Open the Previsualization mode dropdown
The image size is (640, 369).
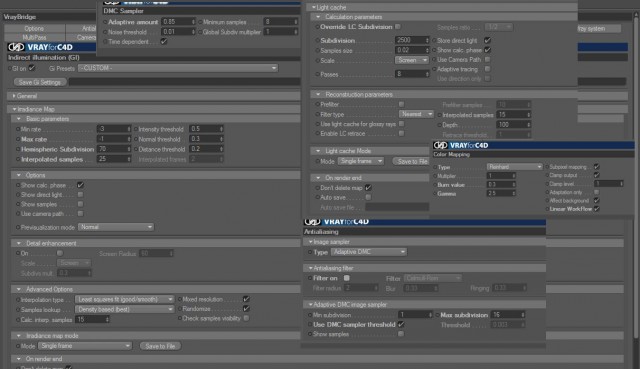point(116,227)
